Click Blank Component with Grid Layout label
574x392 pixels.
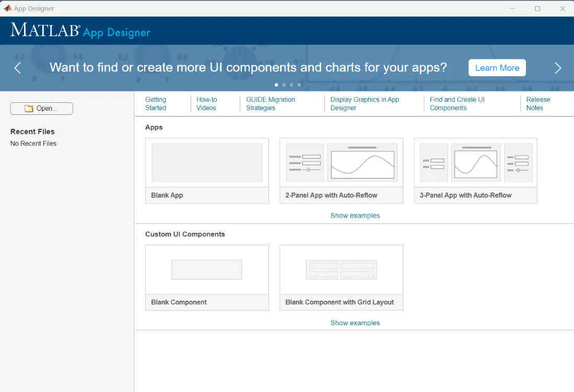[339, 302]
